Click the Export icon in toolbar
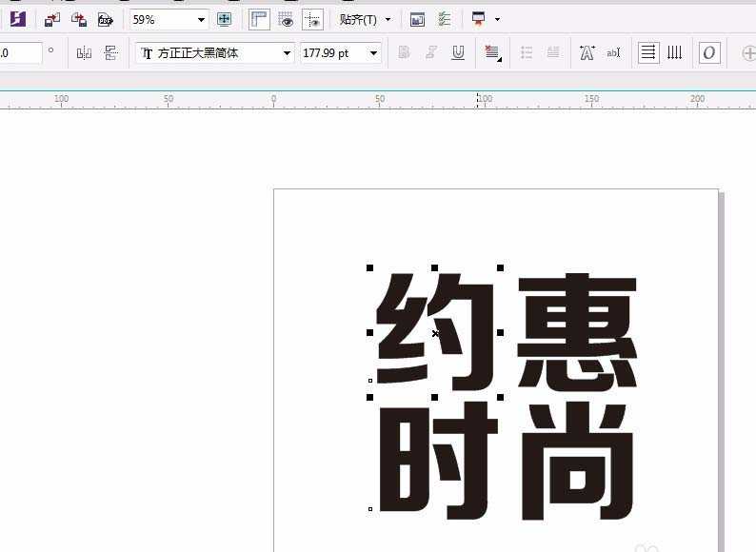This screenshot has width=756, height=552. (79, 19)
